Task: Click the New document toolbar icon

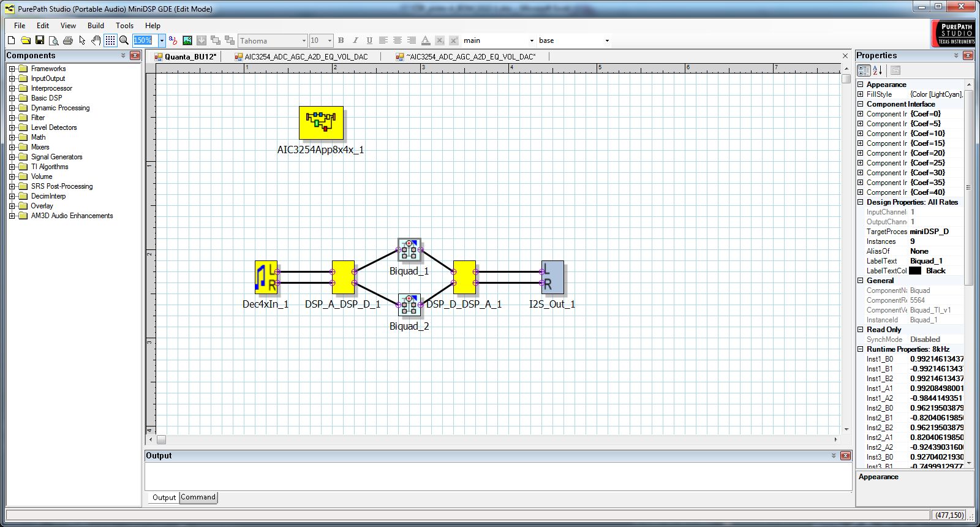Action: coord(11,40)
